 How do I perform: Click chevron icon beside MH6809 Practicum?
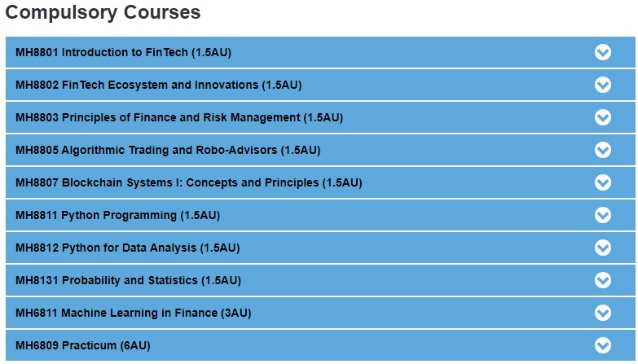click(x=603, y=345)
